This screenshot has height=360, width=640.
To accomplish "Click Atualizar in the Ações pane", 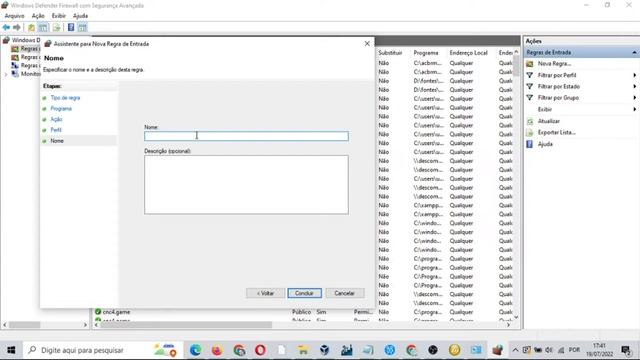I will tap(549, 121).
